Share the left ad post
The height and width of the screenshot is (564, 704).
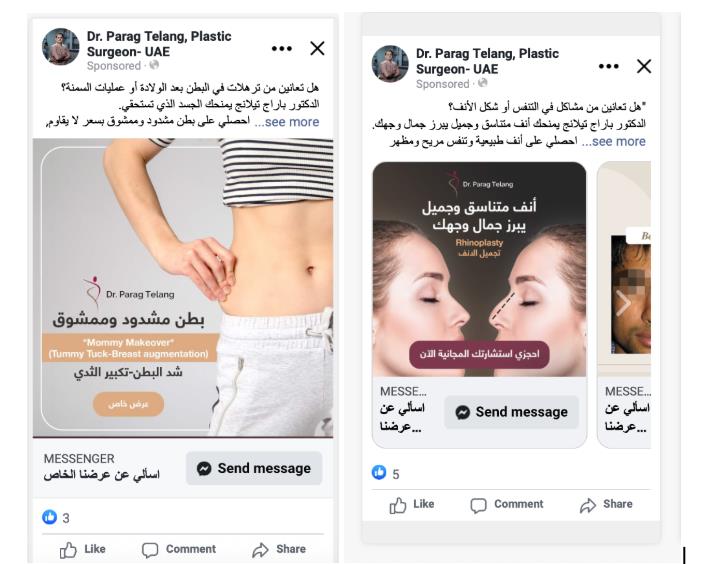click(x=279, y=549)
